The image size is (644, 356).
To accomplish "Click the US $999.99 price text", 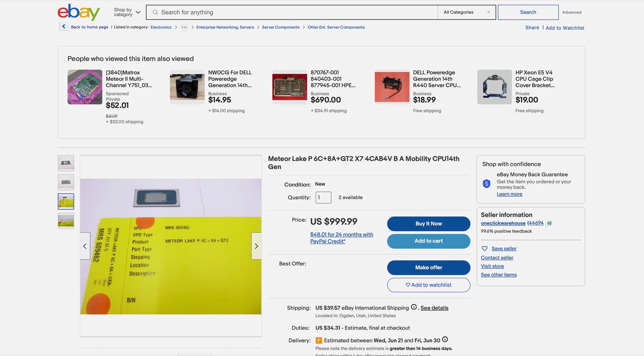I will pos(334,222).
